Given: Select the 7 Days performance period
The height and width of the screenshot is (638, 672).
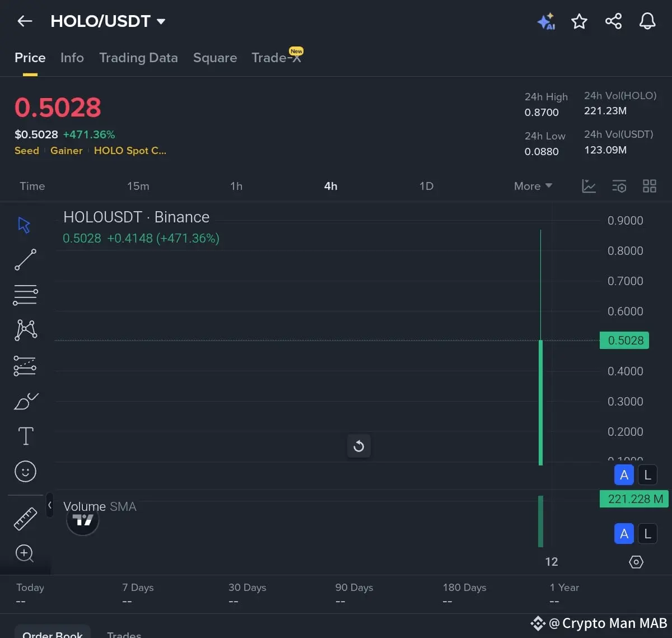Looking at the screenshot, I should coord(138,594).
